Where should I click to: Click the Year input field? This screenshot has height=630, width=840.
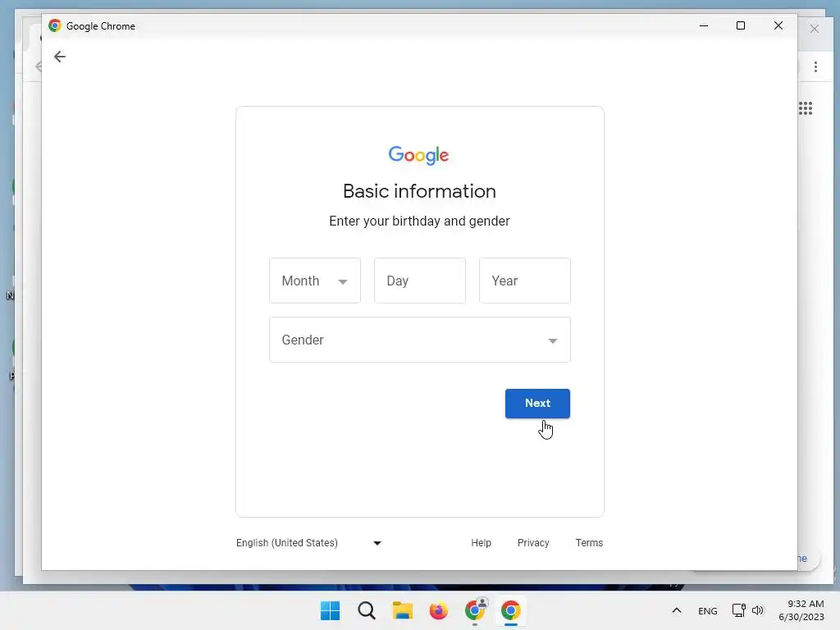tap(525, 281)
